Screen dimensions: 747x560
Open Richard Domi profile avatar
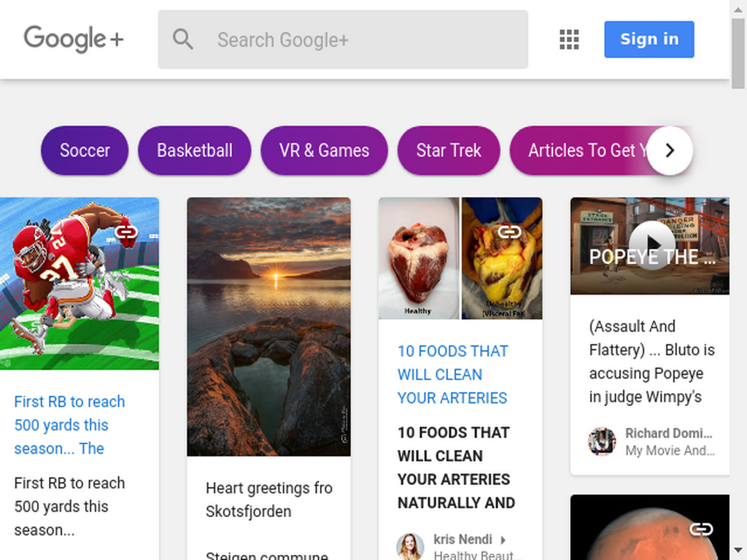coord(602,441)
